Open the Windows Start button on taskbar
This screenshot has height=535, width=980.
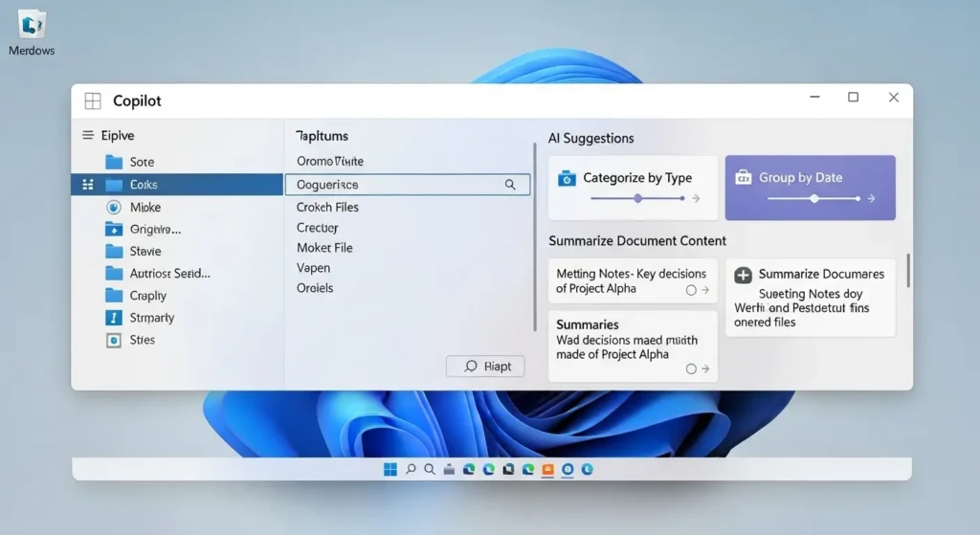click(x=390, y=469)
